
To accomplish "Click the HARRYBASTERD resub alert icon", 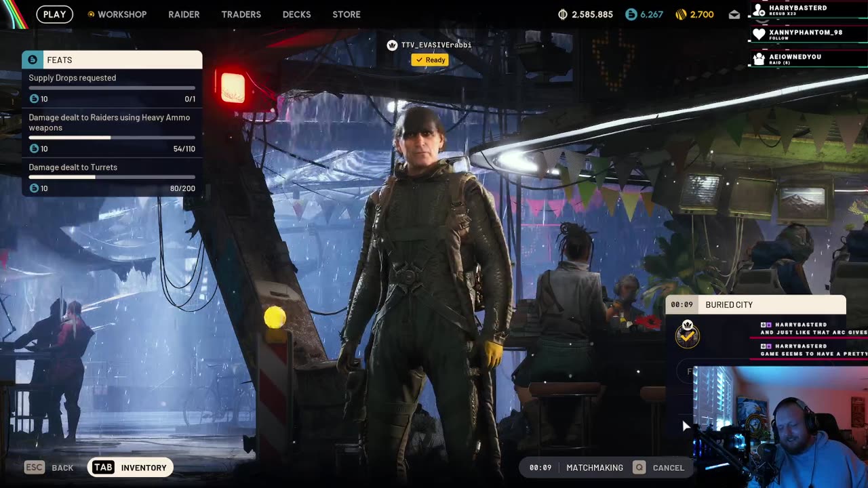I will click(x=759, y=10).
